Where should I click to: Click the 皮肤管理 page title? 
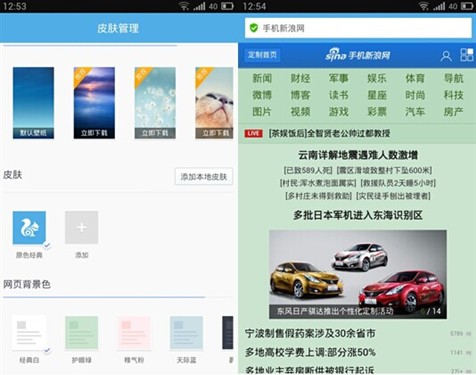click(118, 28)
